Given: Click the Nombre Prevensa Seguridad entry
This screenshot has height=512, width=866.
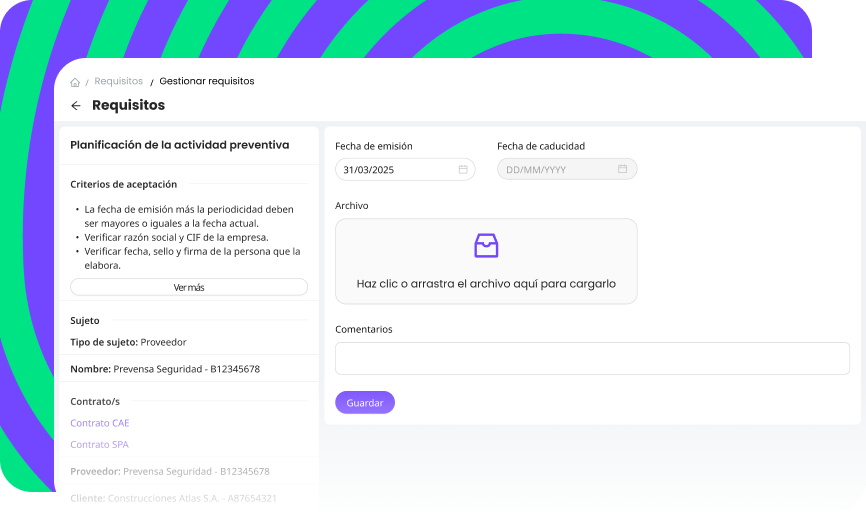Looking at the screenshot, I should 165,369.
